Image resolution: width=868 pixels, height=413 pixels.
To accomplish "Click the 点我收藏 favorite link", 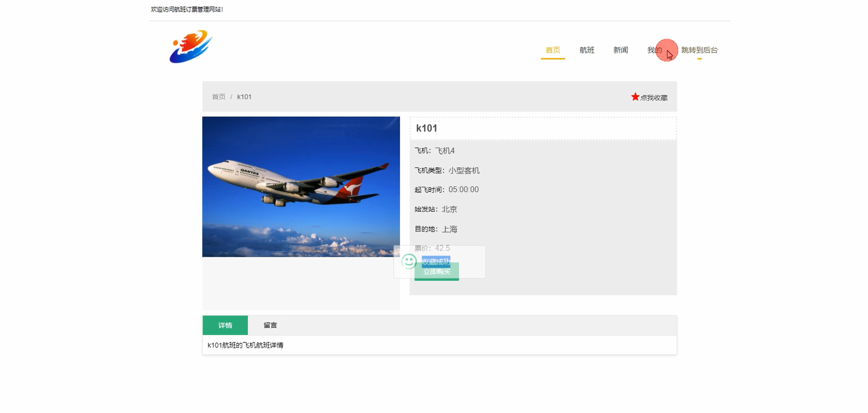I will [654, 98].
